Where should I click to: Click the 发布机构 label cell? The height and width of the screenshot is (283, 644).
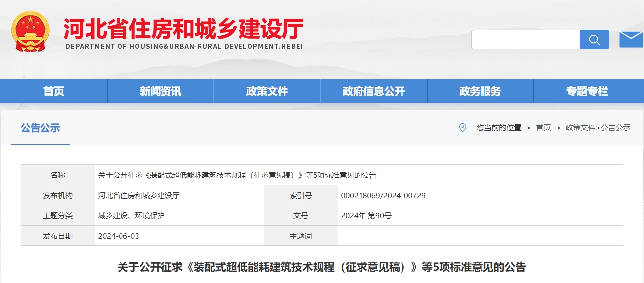coord(58,195)
